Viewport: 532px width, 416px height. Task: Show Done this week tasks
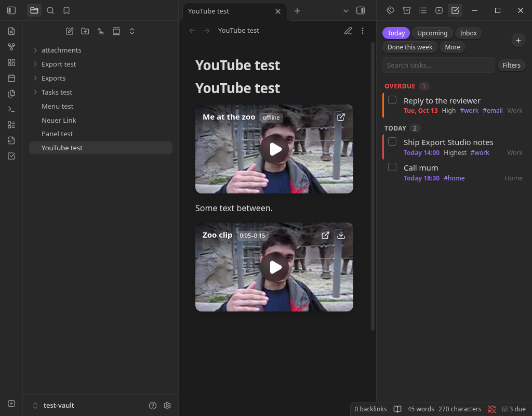(410, 47)
